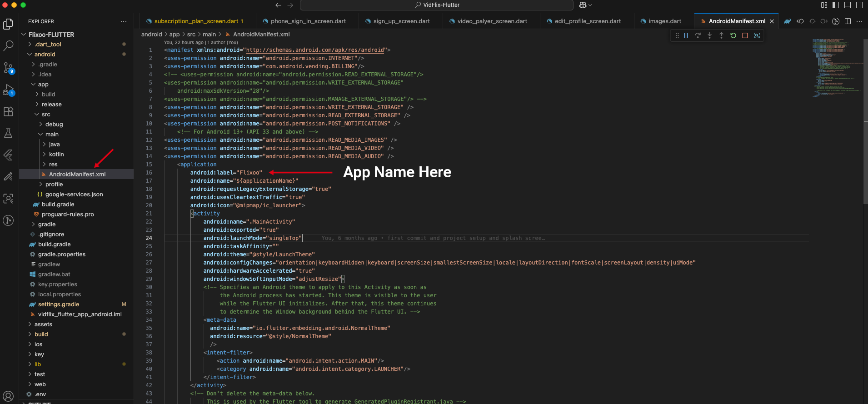Open Source Control view with 9 changes

(x=8, y=68)
